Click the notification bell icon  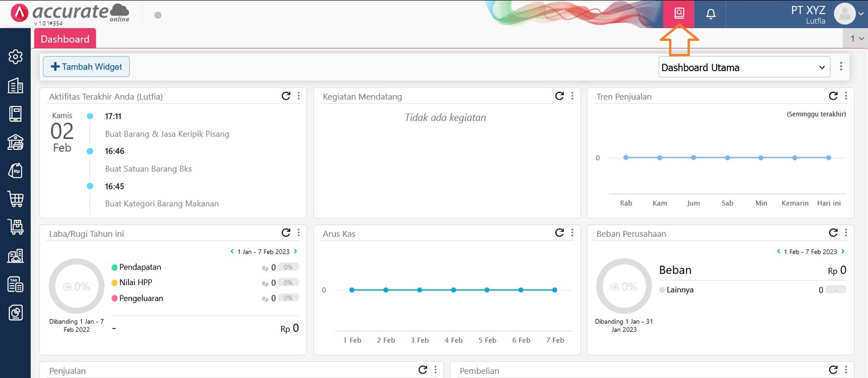point(711,14)
